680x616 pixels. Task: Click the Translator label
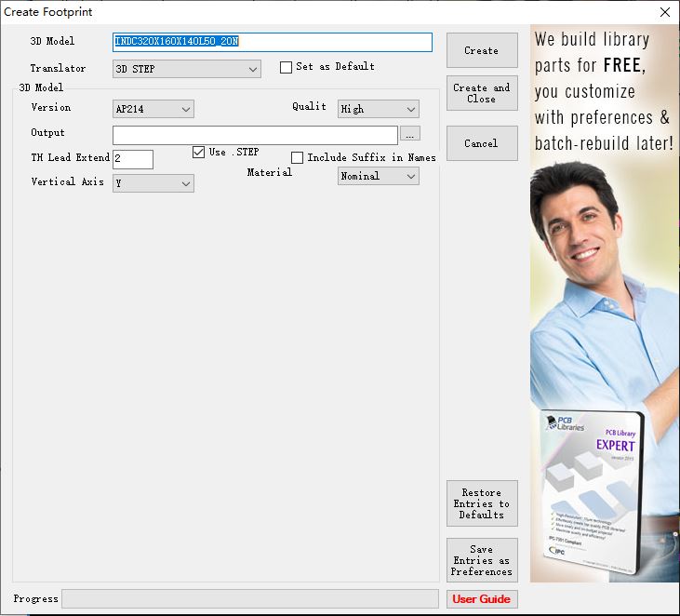coord(58,68)
